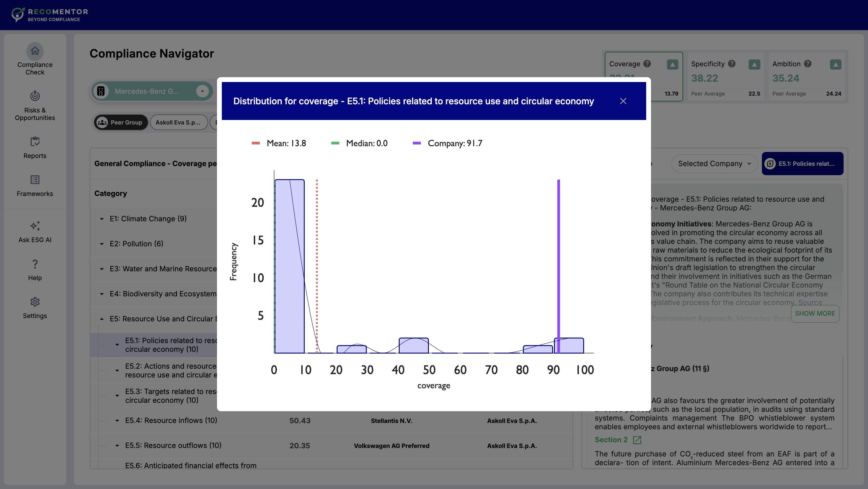This screenshot has height=489, width=868.
Task: Click the SHOW MORE button
Action: 814,314
